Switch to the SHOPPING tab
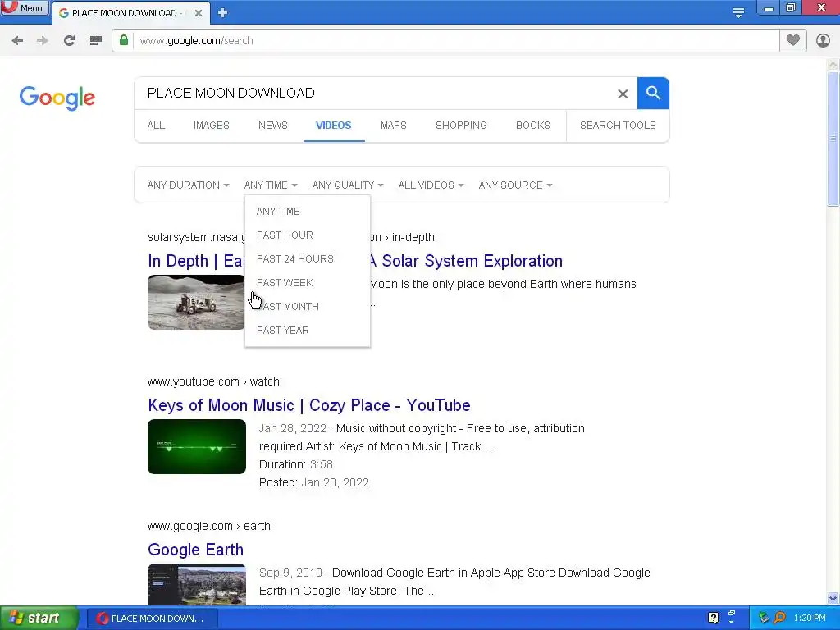This screenshot has width=840, height=630. [x=461, y=126]
